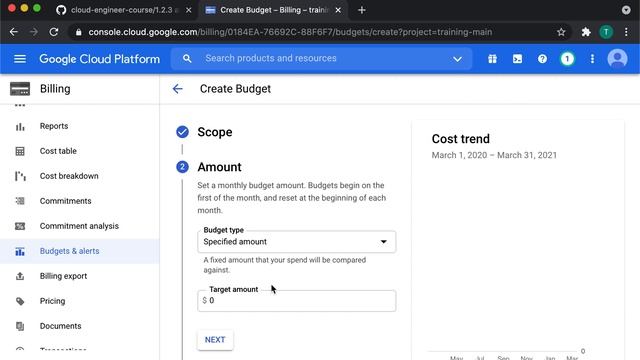
Task: Activate Cloud Shell terminal icon
Action: (x=517, y=59)
